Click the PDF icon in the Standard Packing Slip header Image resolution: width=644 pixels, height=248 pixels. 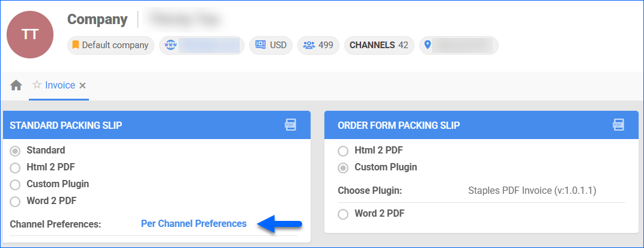tap(291, 125)
